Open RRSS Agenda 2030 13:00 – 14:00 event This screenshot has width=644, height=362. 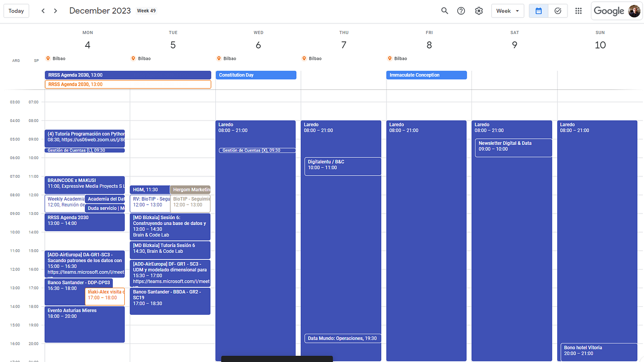84,222
